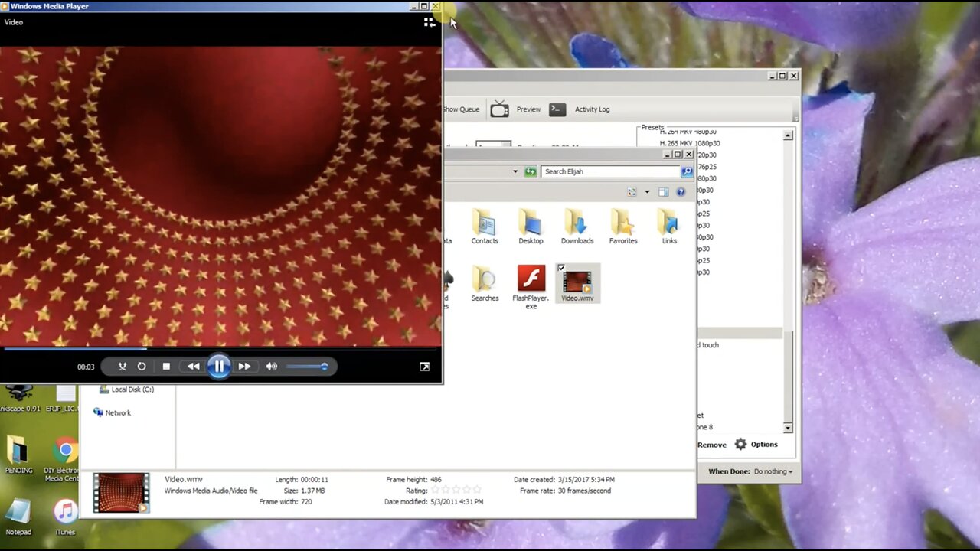Mute the media player volume
Viewport: 980px width, 551px height.
(x=272, y=367)
